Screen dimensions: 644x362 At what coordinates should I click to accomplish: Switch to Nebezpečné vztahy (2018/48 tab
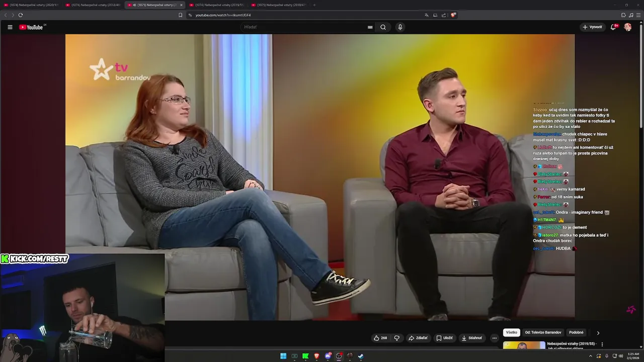point(93,5)
